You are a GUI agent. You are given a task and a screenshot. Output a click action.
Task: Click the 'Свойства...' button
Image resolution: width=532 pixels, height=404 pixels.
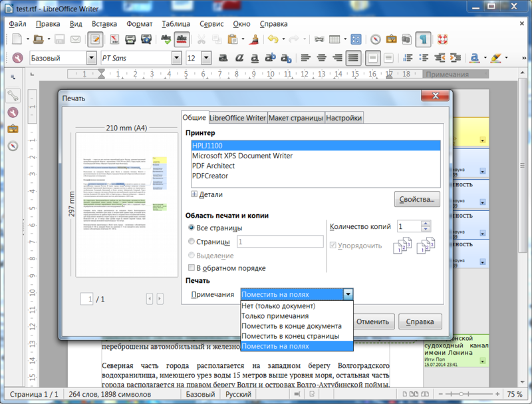[417, 199]
